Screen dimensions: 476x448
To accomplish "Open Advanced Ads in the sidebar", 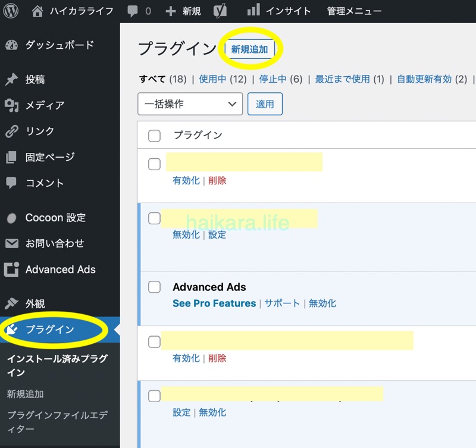I will click(60, 270).
